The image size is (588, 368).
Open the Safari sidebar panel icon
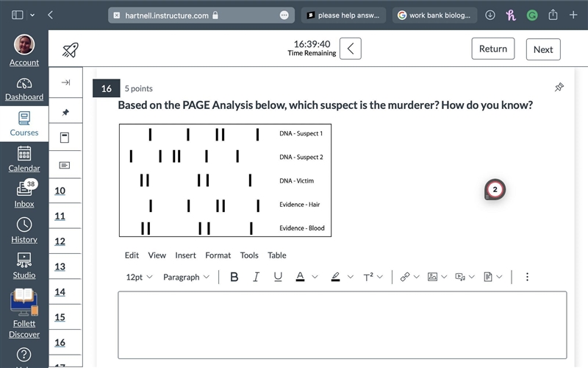17,15
